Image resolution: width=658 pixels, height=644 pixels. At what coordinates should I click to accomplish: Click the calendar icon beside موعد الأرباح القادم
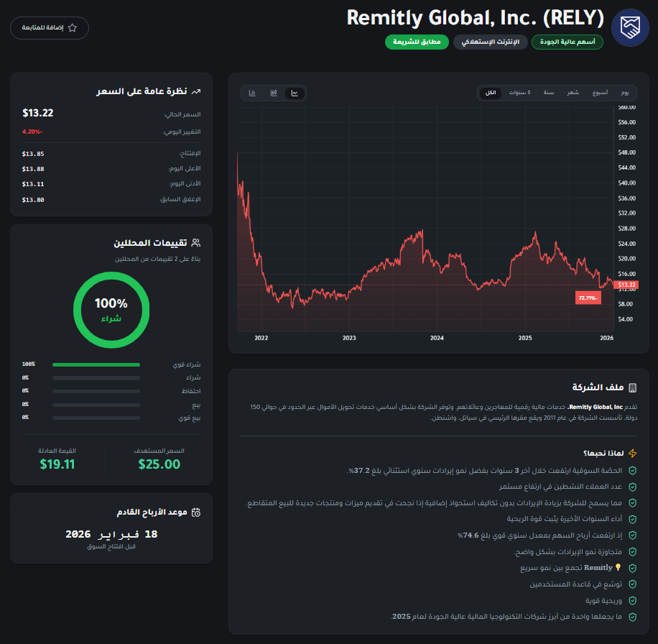click(196, 512)
